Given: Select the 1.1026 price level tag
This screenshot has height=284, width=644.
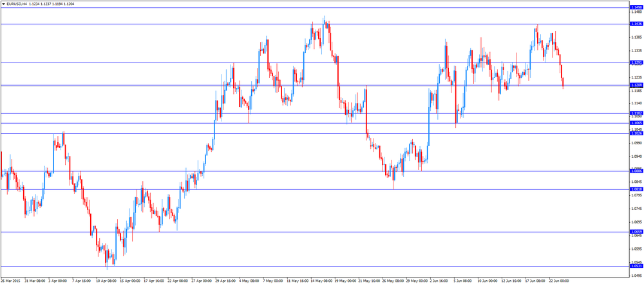Looking at the screenshot, I should pyautogui.click(x=636, y=133).
